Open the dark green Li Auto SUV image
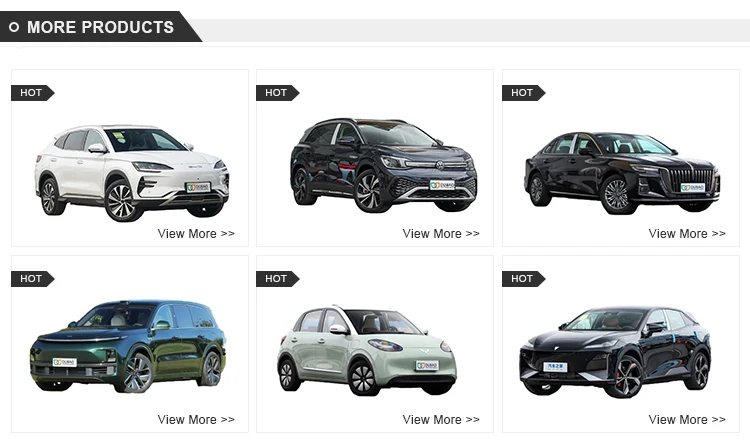 pos(128,346)
